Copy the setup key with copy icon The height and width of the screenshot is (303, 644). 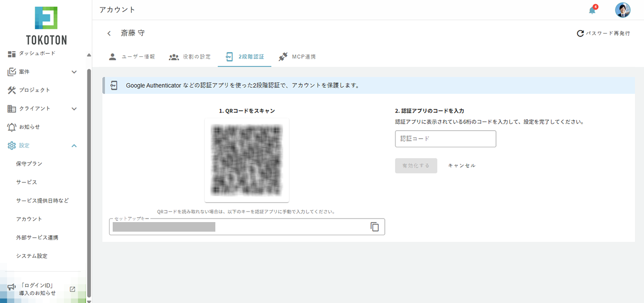[375, 227]
